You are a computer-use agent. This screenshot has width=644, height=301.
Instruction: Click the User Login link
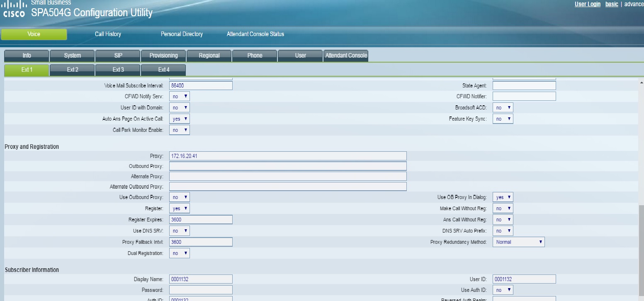(x=587, y=4)
